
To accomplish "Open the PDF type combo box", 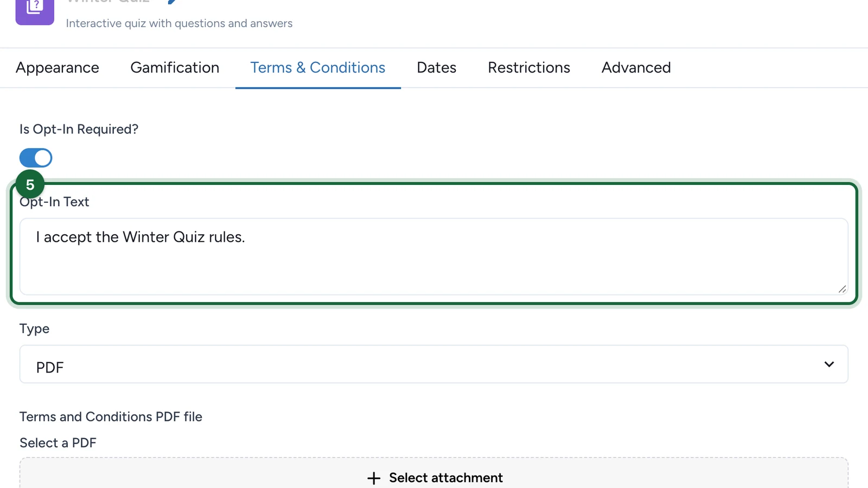I will click(x=433, y=364).
